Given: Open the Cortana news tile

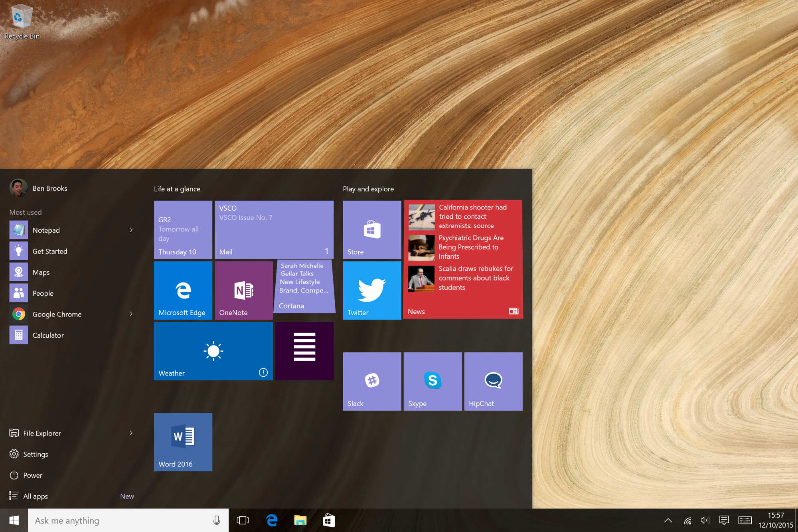Looking at the screenshot, I should 304,287.
